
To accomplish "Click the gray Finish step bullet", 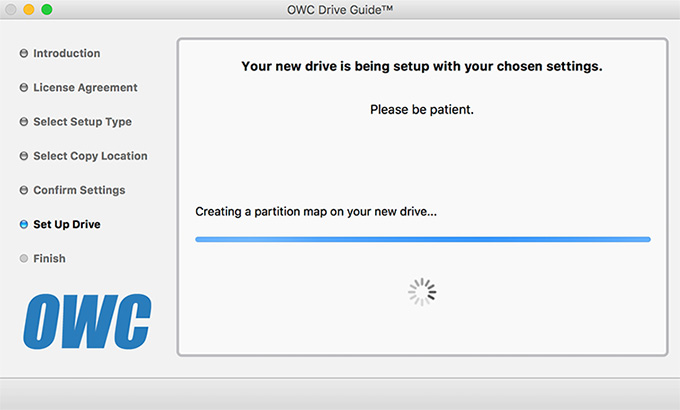I will 24,259.
